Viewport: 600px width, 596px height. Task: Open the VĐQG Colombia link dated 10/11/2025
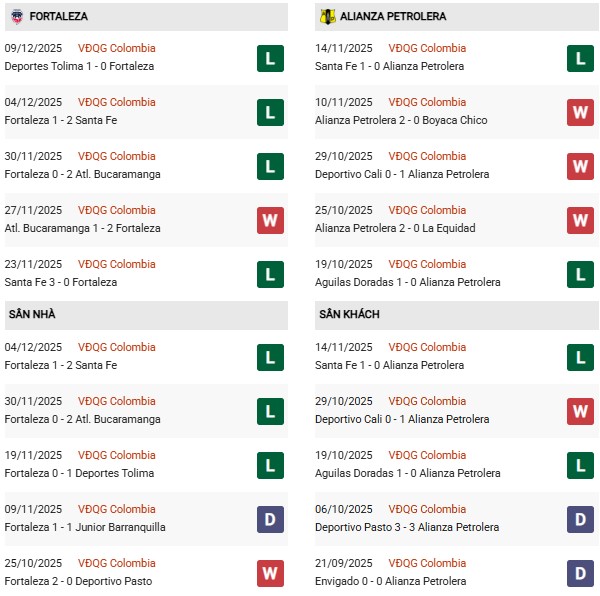pos(427,102)
